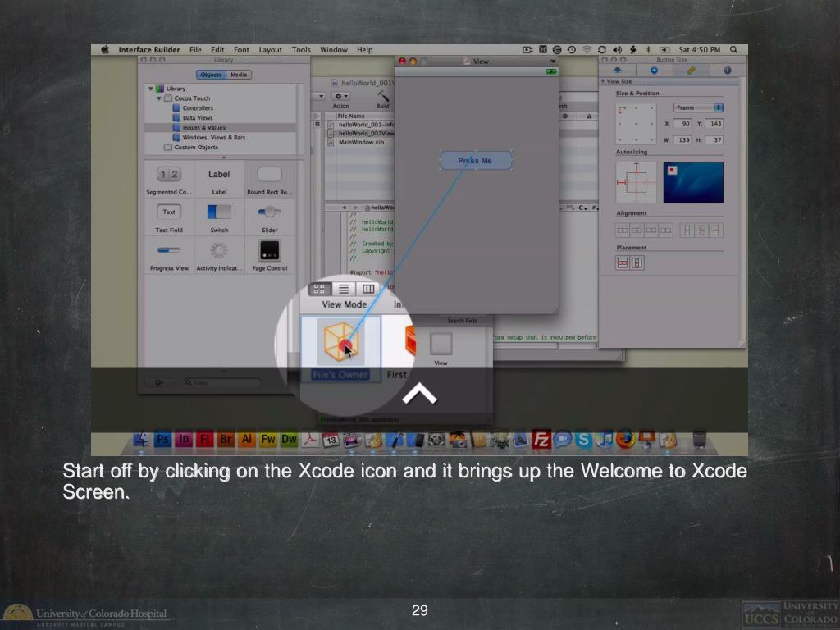
Task: Select Windows, Views & Bars category
Action: pyautogui.click(x=214, y=138)
